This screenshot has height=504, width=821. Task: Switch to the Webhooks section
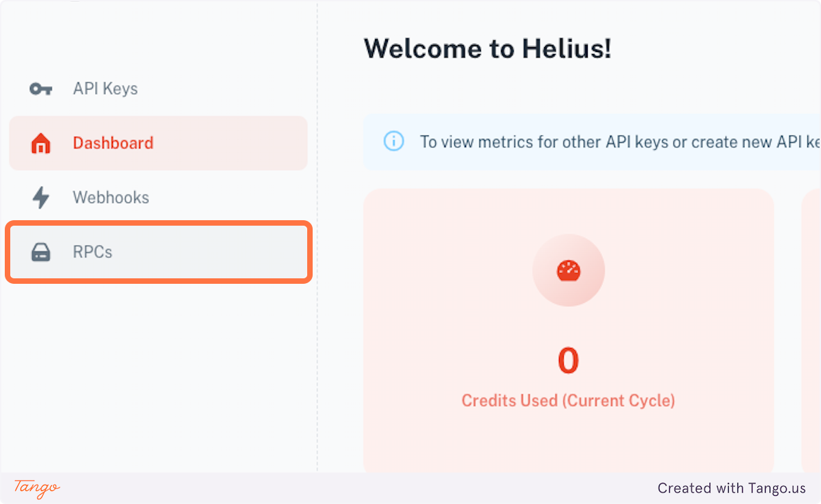110,198
